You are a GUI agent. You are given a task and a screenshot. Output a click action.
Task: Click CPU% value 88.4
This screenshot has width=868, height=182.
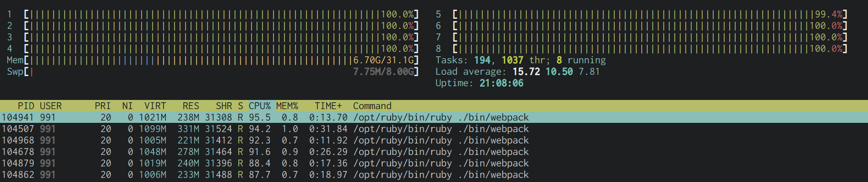(x=260, y=163)
